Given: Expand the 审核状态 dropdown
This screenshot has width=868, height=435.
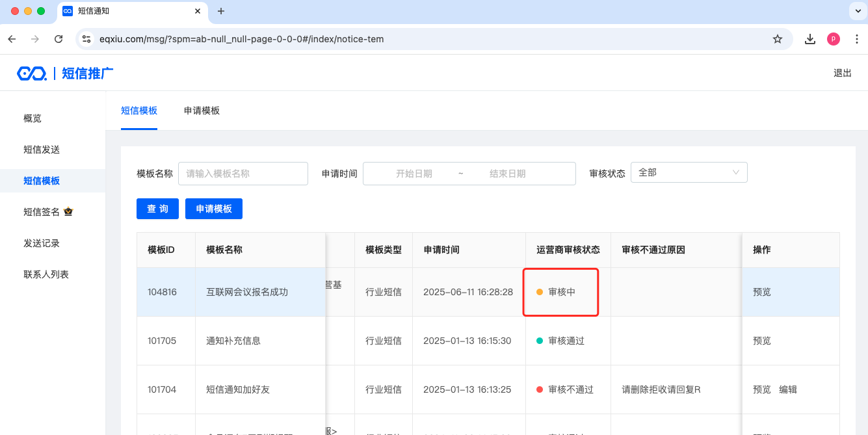Looking at the screenshot, I should 689,173.
